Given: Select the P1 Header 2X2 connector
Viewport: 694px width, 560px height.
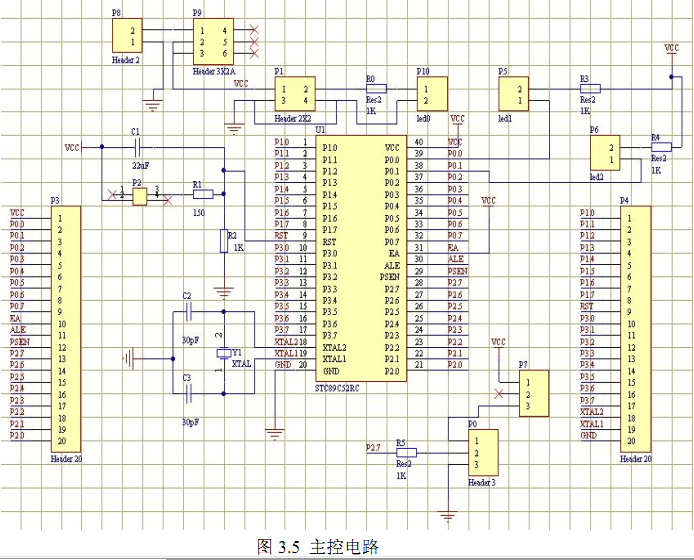Looking at the screenshot, I should (295, 94).
